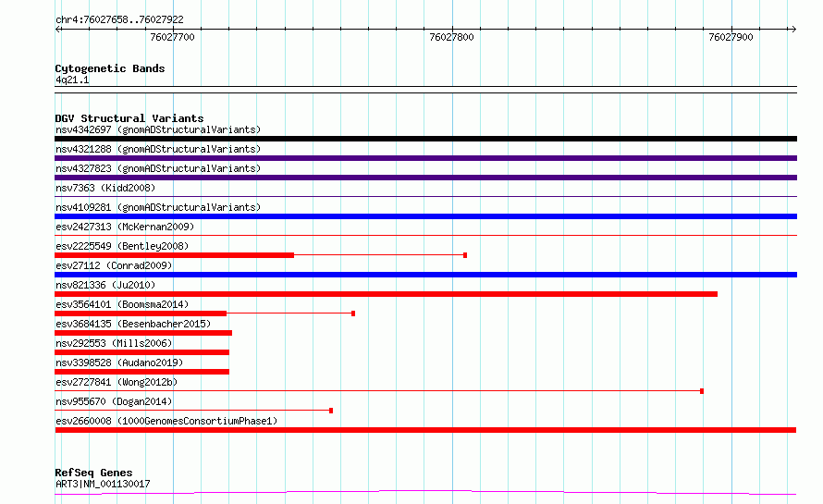The height and width of the screenshot is (504, 823).
Task: Click the end marker of esv2225549 line
Action: click(x=465, y=255)
